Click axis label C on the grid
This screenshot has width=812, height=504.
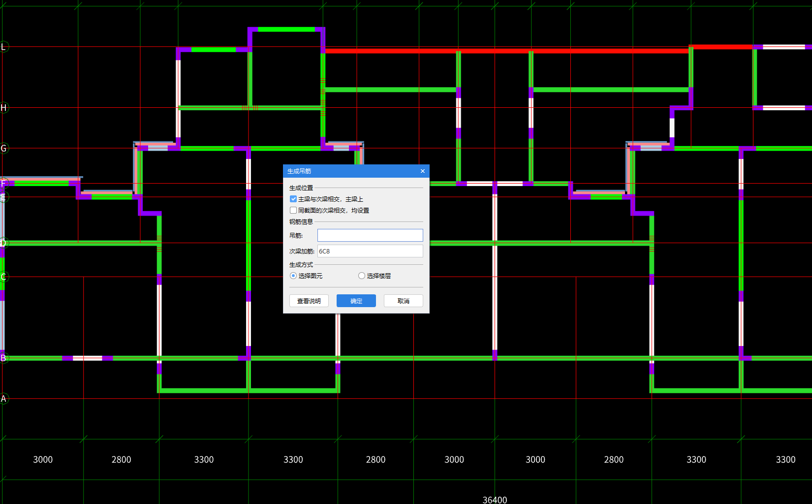(3, 277)
